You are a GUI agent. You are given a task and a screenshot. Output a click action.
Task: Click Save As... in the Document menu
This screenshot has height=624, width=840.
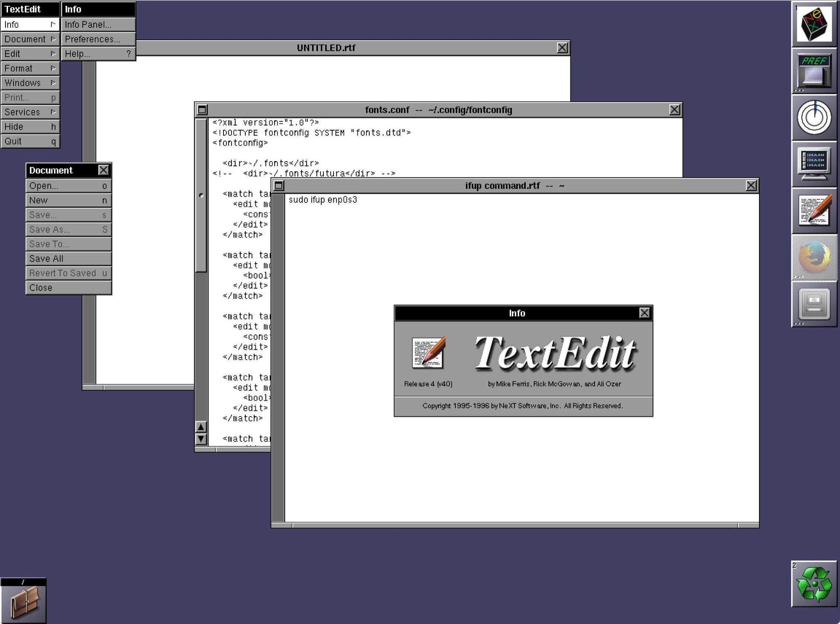pyautogui.click(x=68, y=229)
